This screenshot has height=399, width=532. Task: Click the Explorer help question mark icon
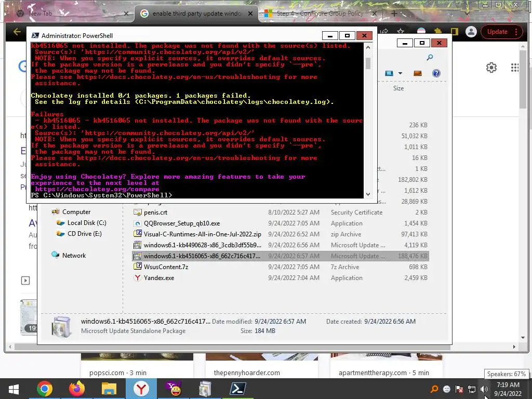(436, 73)
